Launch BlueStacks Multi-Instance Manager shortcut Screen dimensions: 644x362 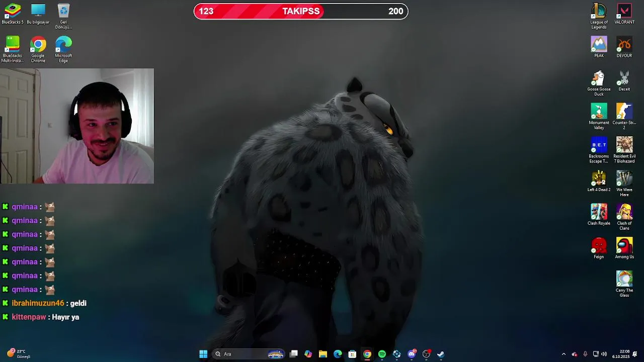13,49
